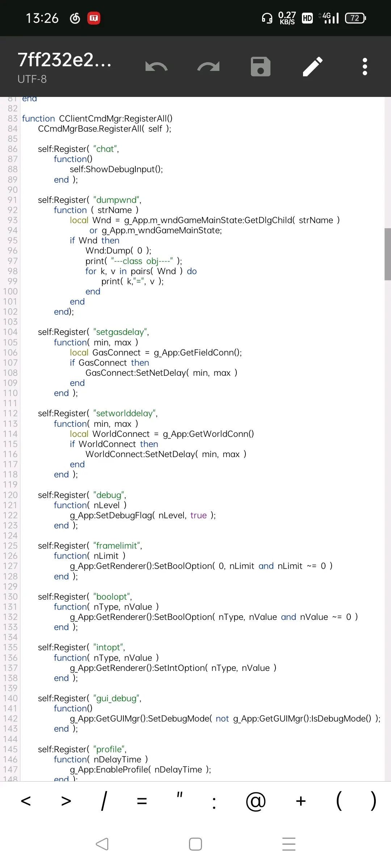The height and width of the screenshot is (868, 391).
Task: Tap "if Wnd then" on line 95
Action: click(x=94, y=241)
